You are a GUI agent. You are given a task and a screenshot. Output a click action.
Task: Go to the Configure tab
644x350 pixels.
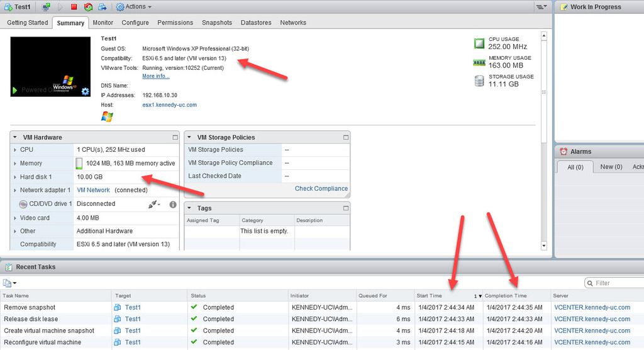[135, 23]
